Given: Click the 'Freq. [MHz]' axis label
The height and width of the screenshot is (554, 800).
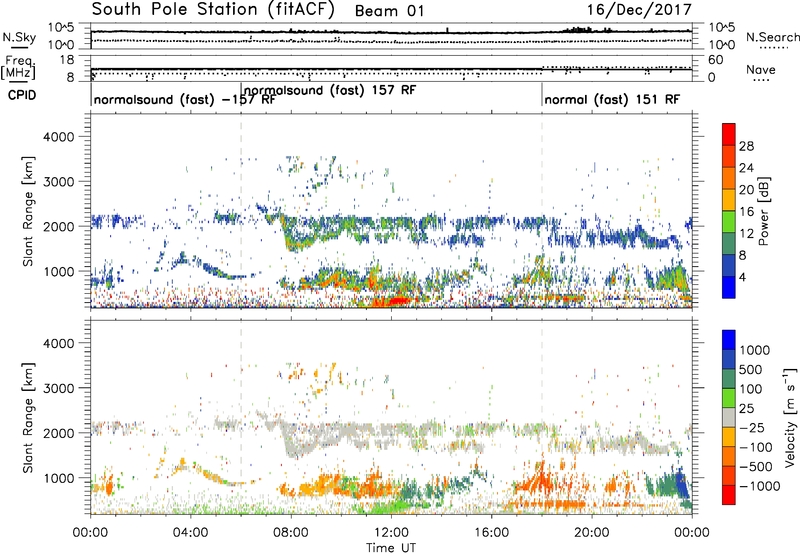Looking at the screenshot, I should pos(18,68).
